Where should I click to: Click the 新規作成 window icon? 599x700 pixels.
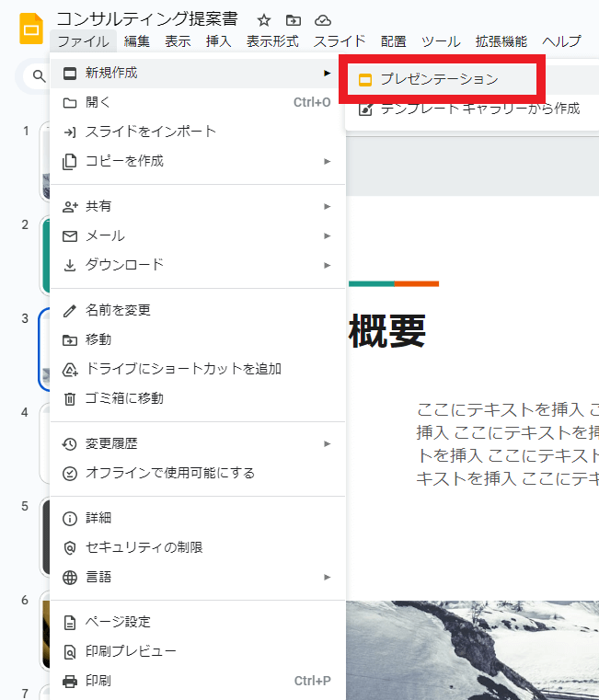[70, 74]
